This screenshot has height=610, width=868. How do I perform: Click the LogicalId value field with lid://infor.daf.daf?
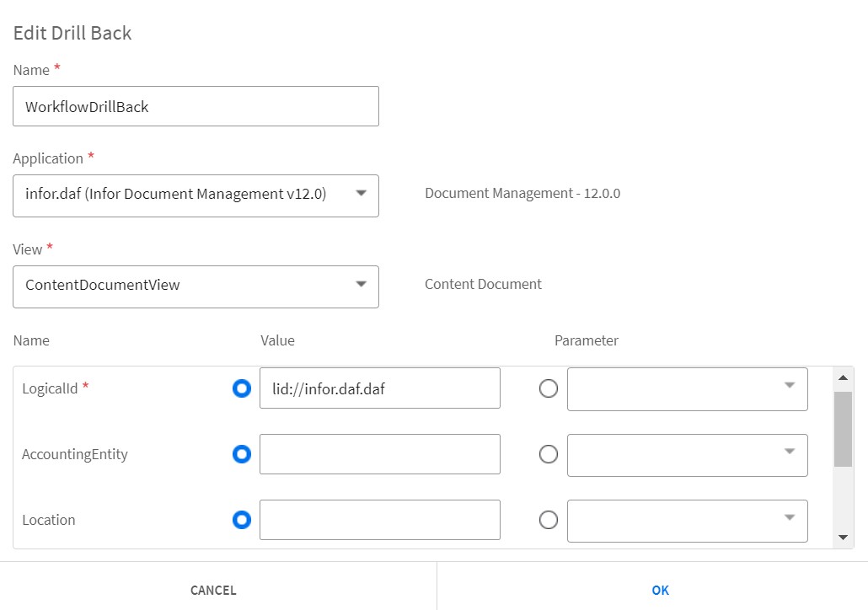click(x=379, y=388)
